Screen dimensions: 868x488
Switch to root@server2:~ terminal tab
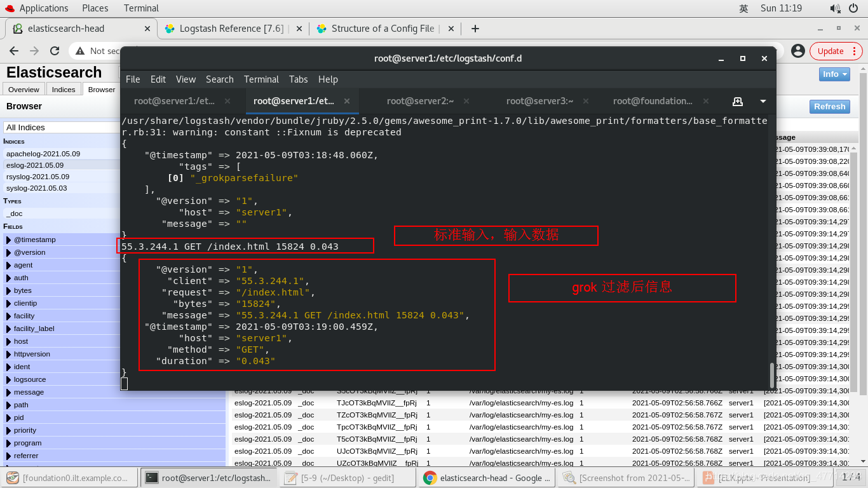click(420, 101)
